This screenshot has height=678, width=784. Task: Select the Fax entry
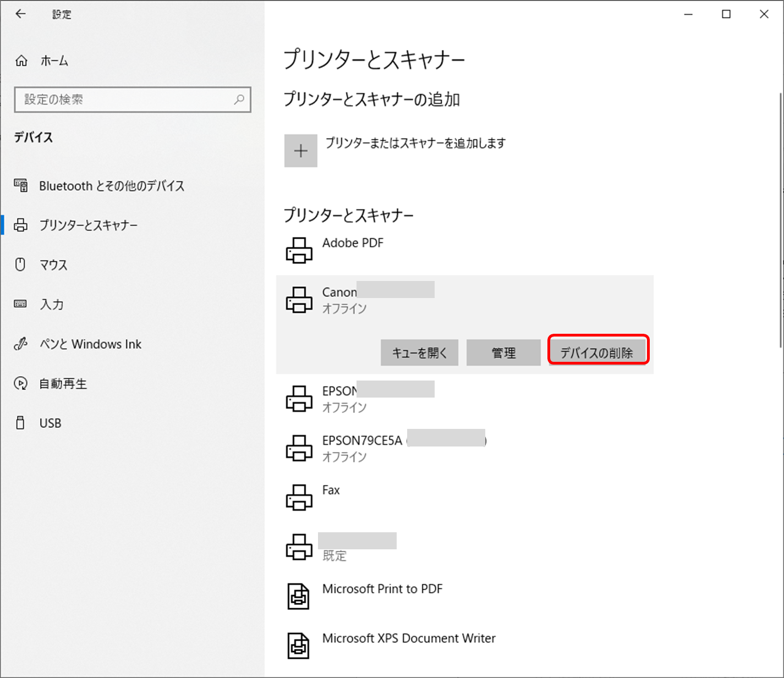331,490
